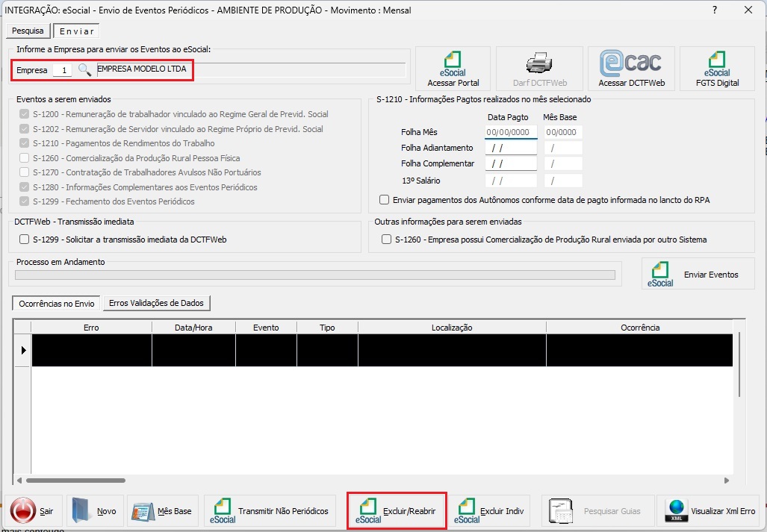The image size is (767, 532).
Task: Check Enviar pagamentos dos Autônomos option
Action: [x=385, y=199]
